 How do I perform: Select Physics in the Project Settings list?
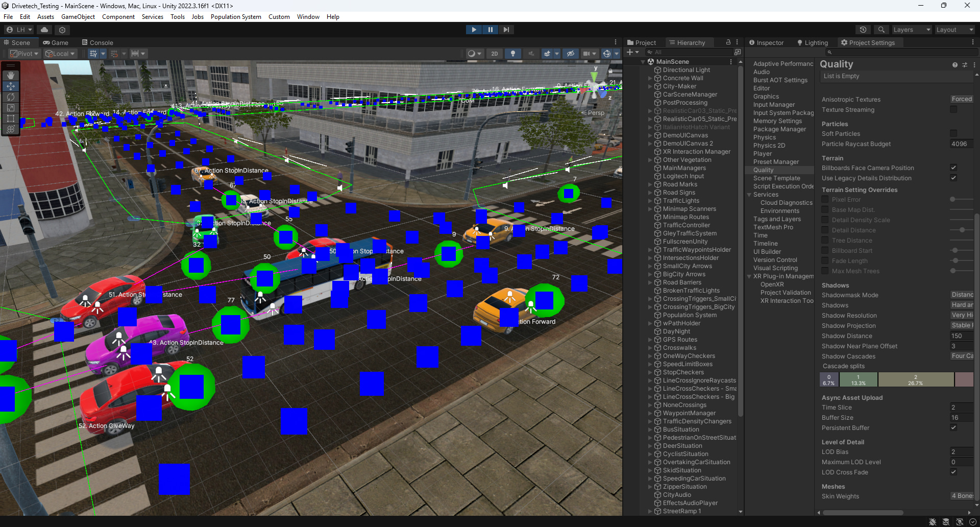point(765,137)
